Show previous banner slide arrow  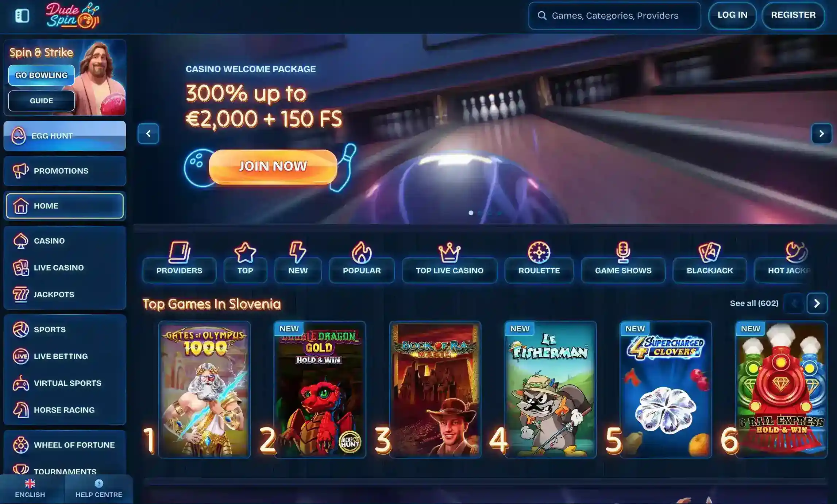[x=148, y=133]
